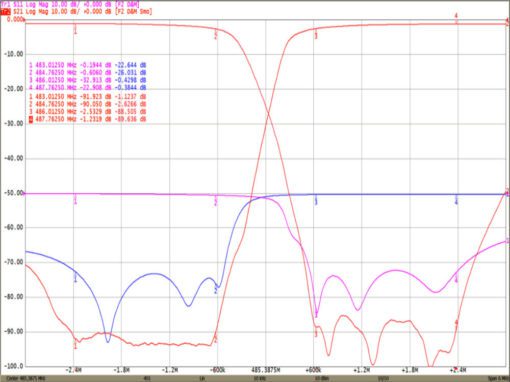Click the -1.8M frequency axis label
Image resolution: width=510 pixels, height=382 pixels.
(121, 370)
